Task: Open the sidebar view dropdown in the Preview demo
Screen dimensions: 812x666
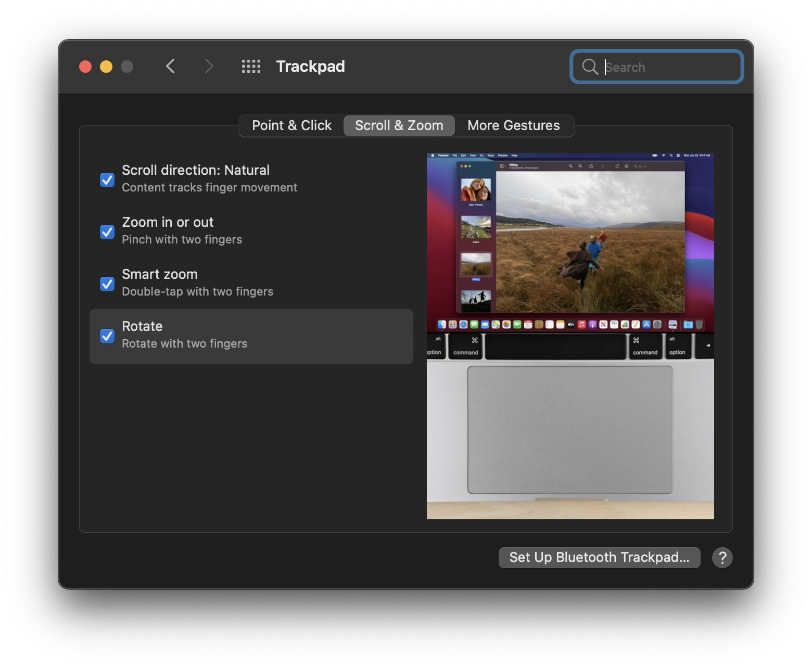Action: (504, 166)
